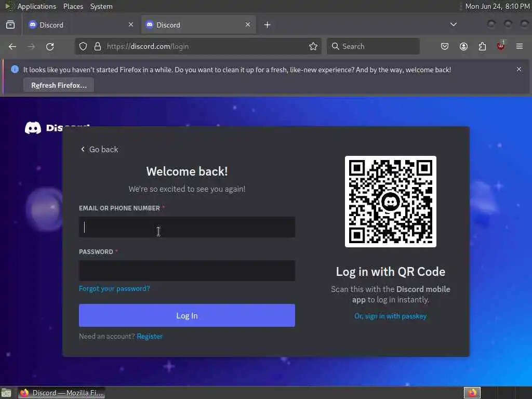Open the Applications menu
The height and width of the screenshot is (399, 532).
click(x=37, y=6)
